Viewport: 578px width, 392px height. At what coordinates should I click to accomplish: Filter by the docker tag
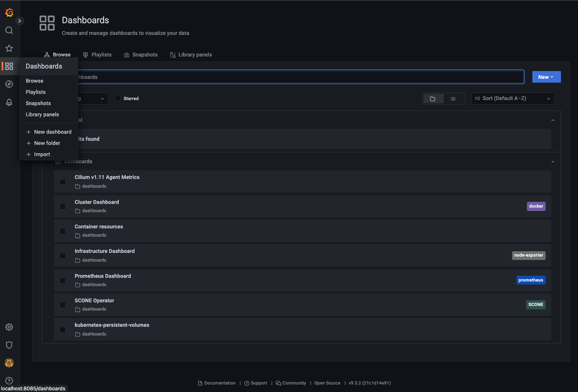click(536, 206)
